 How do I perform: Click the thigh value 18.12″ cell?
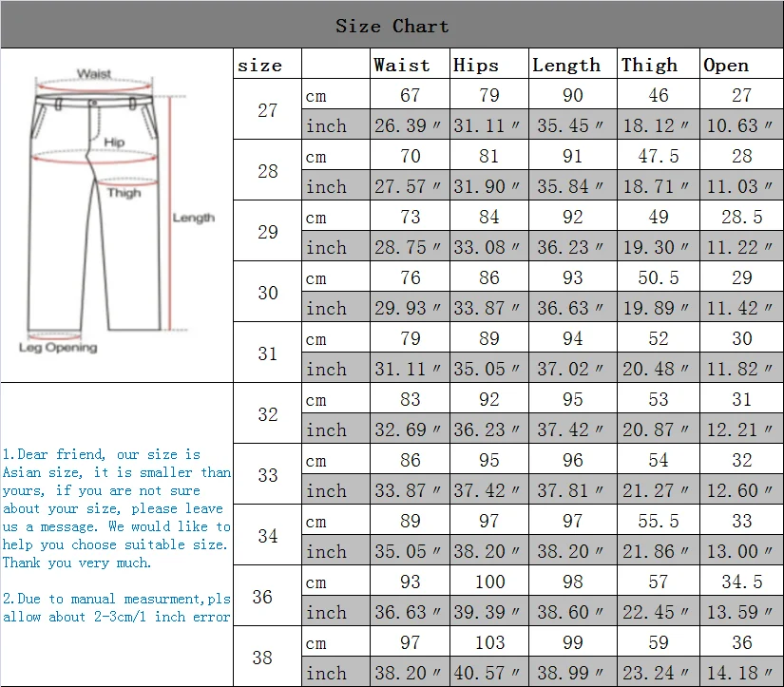[x=659, y=125]
